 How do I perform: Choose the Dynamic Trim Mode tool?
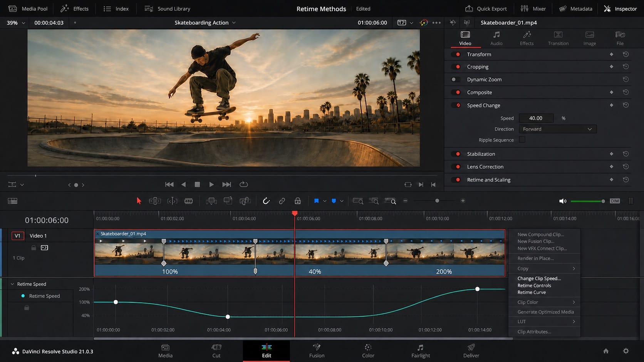[172, 201]
